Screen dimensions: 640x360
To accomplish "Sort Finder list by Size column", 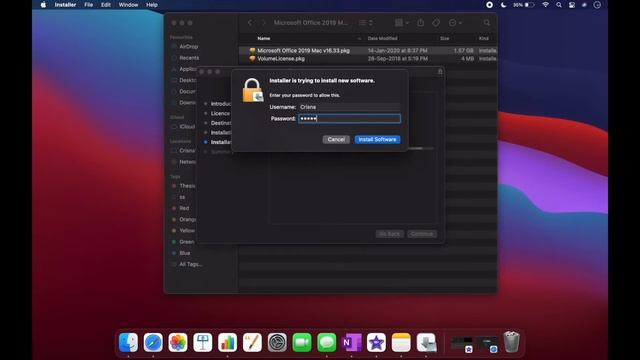I will [x=444, y=38].
